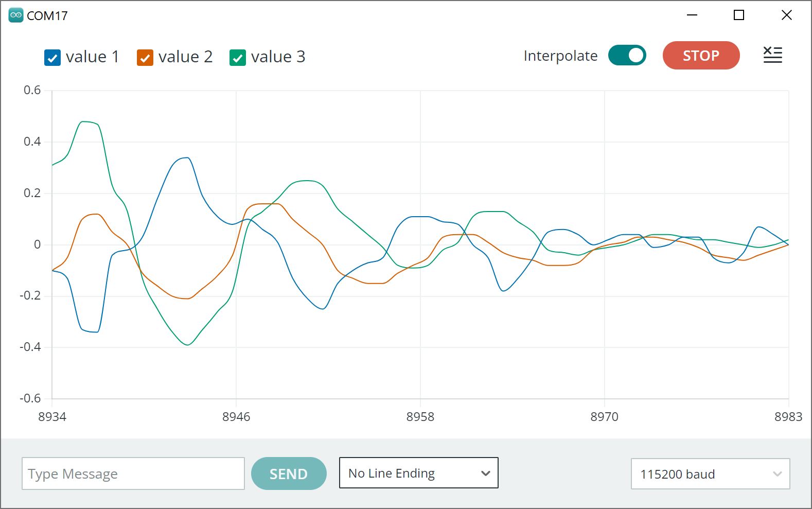
Task: Disable the Interpolate switch
Action: click(x=627, y=56)
